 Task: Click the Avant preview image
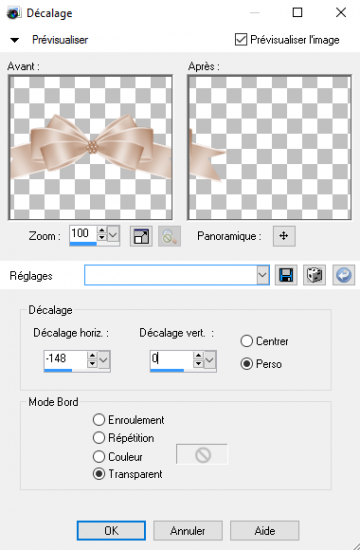(x=91, y=148)
